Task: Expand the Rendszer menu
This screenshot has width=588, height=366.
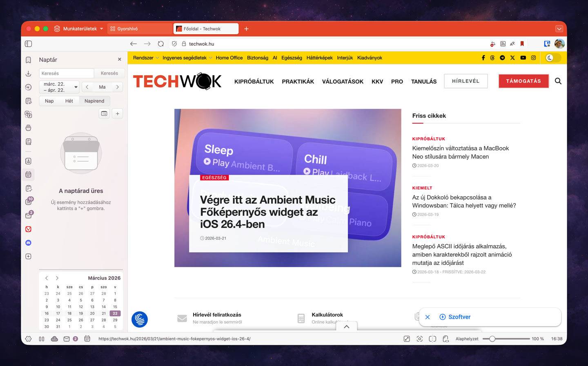Action: (146, 58)
